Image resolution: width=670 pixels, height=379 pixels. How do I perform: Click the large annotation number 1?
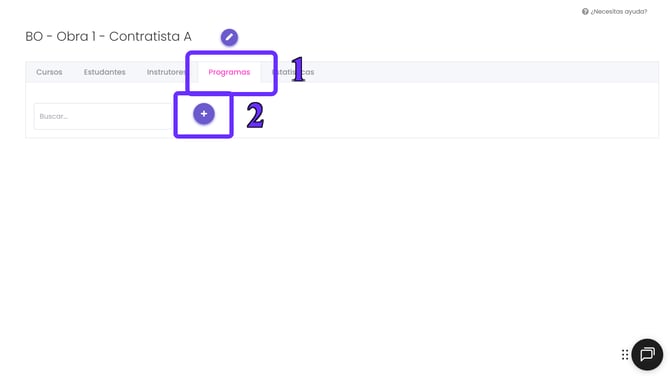[298, 69]
